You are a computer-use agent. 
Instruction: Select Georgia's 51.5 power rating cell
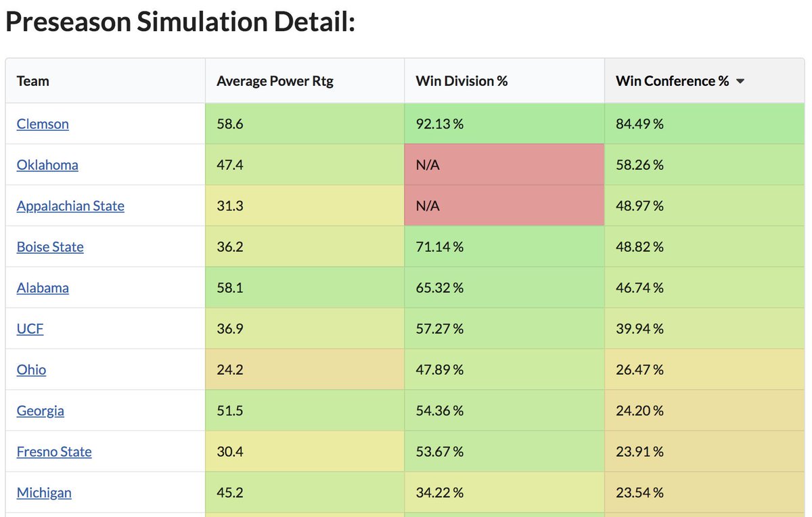305,411
